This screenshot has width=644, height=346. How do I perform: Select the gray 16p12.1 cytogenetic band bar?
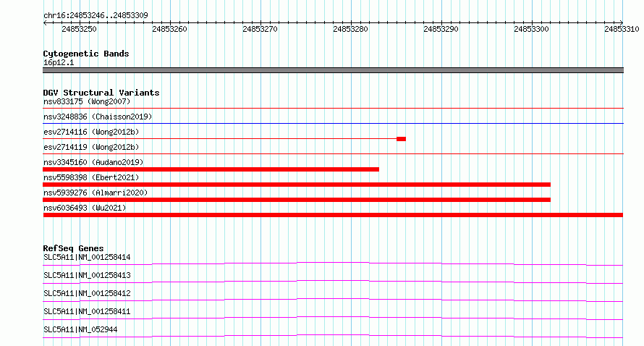[333, 70]
